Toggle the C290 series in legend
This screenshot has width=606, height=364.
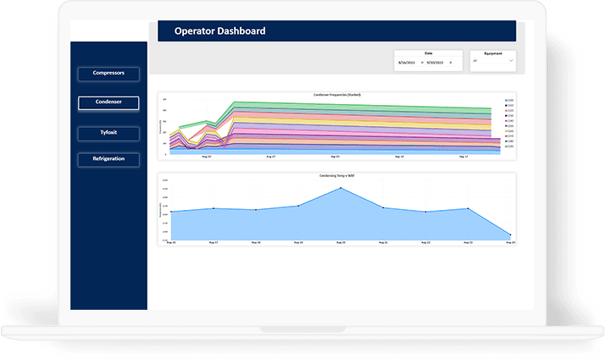pos(509,146)
